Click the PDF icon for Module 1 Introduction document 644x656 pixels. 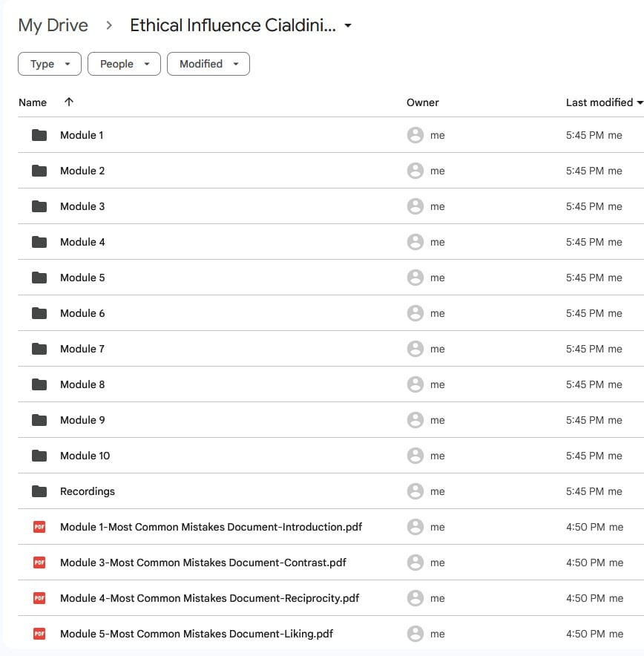point(39,527)
